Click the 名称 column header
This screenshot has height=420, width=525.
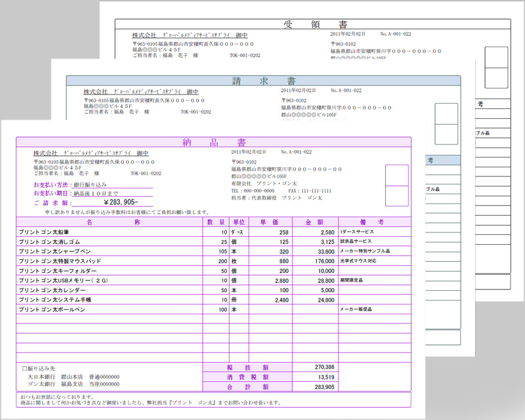[109, 222]
